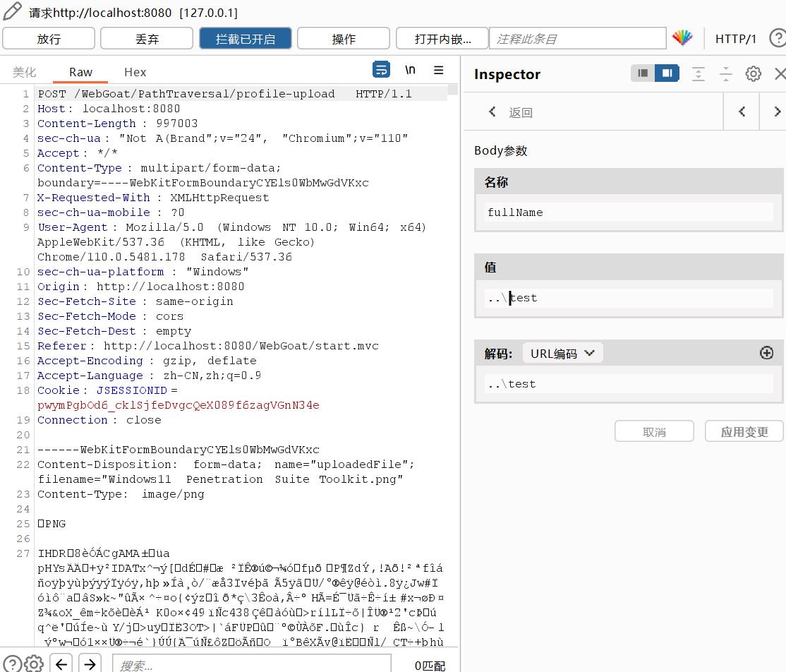Click the 应用变更 (Apply changes) button
Screen dimensions: 786x672
[744, 432]
